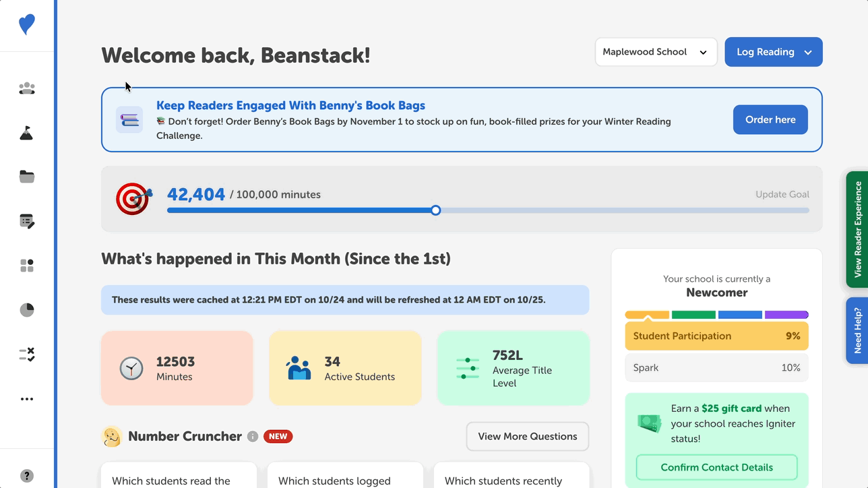Expand the Log Reading dropdown
The width and height of the screenshot is (868, 488).
coord(773,52)
